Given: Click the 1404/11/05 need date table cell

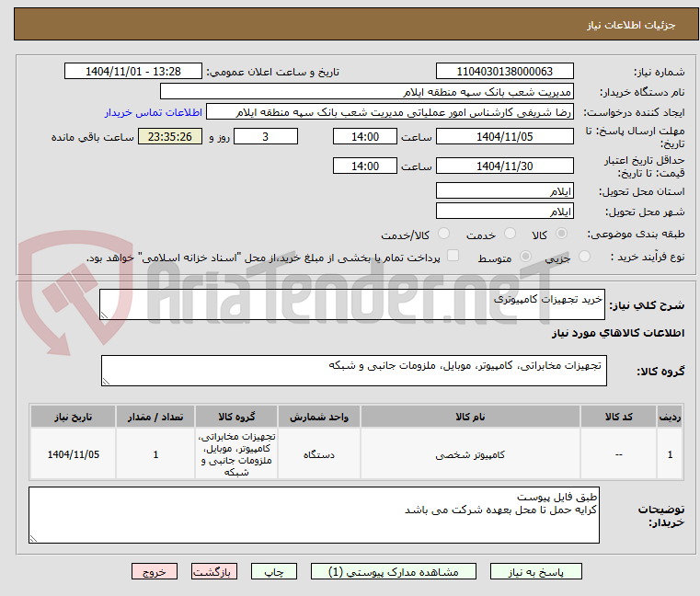Looking at the screenshot, I should click(74, 454).
